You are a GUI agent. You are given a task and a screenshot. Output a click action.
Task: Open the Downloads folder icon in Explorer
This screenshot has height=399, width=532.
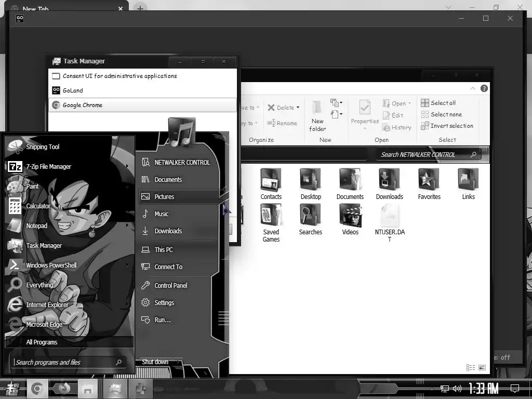coord(389,184)
